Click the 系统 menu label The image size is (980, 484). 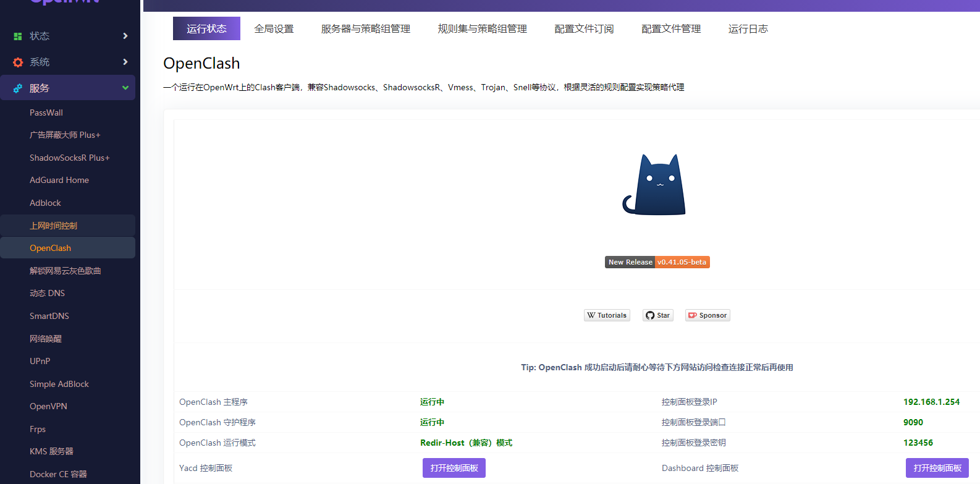point(40,62)
